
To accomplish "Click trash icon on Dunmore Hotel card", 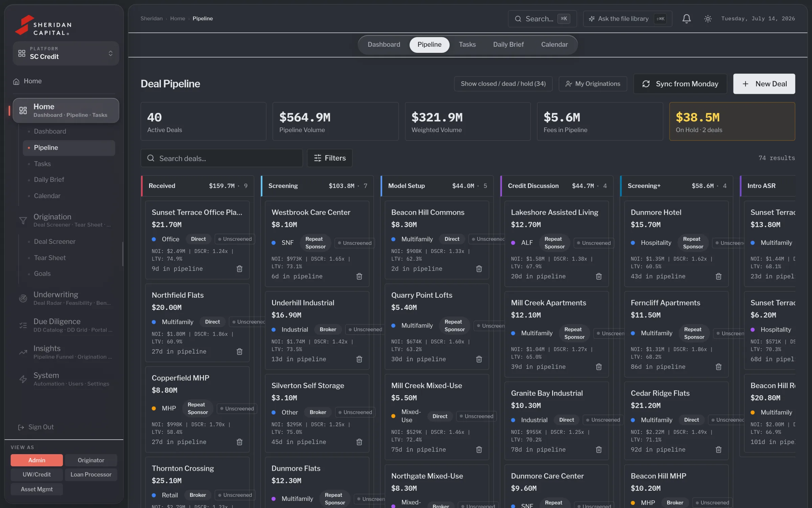I will point(718,276).
